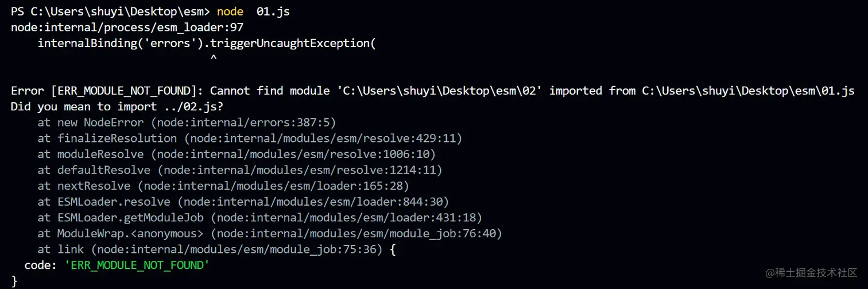The width and height of the screenshot is (868, 289).
Task: Click the 'at link' module_job:75:36 stack frame
Action: coord(217,249)
